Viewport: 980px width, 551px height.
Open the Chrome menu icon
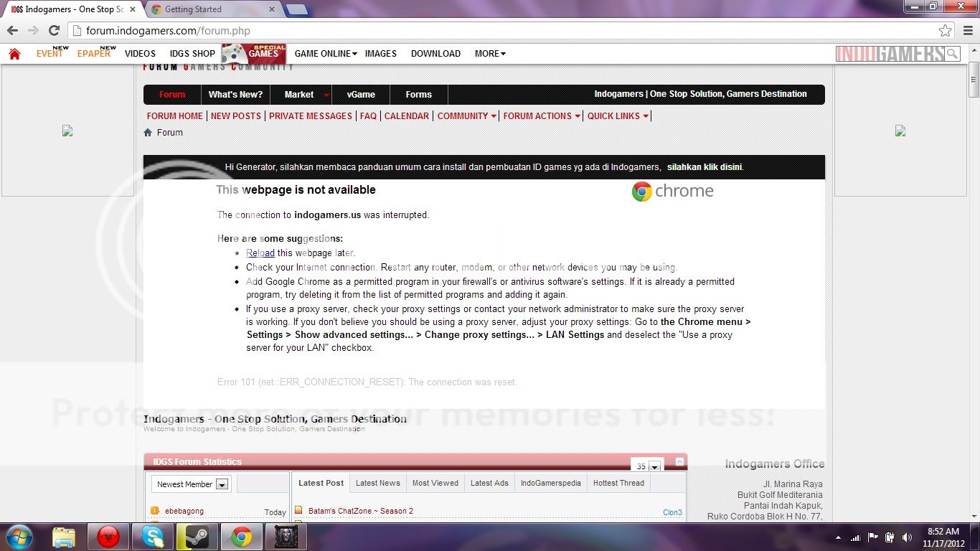coord(967,30)
